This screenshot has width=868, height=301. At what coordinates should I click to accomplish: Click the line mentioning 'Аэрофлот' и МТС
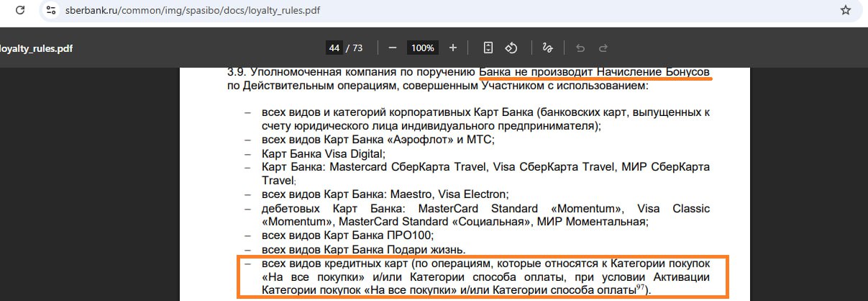tap(378, 140)
